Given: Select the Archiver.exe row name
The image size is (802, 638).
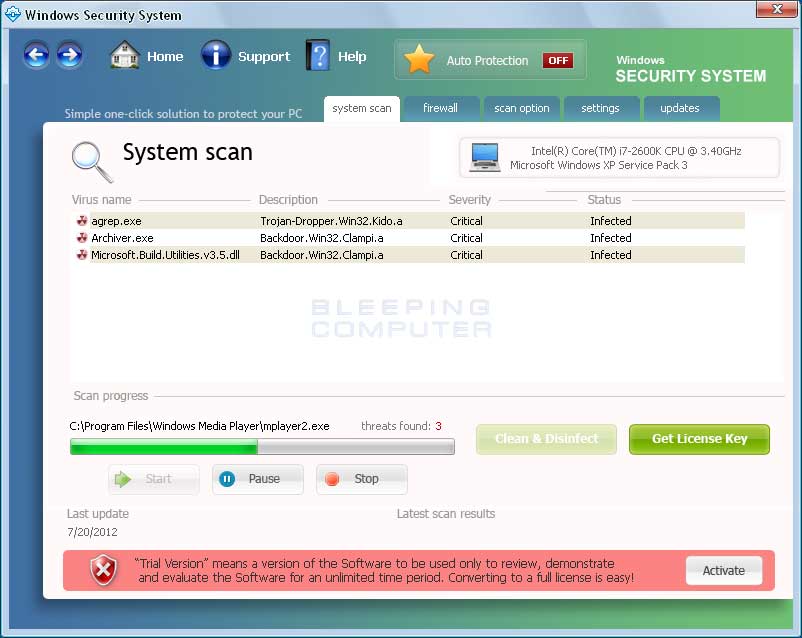Looking at the screenshot, I should point(122,238).
